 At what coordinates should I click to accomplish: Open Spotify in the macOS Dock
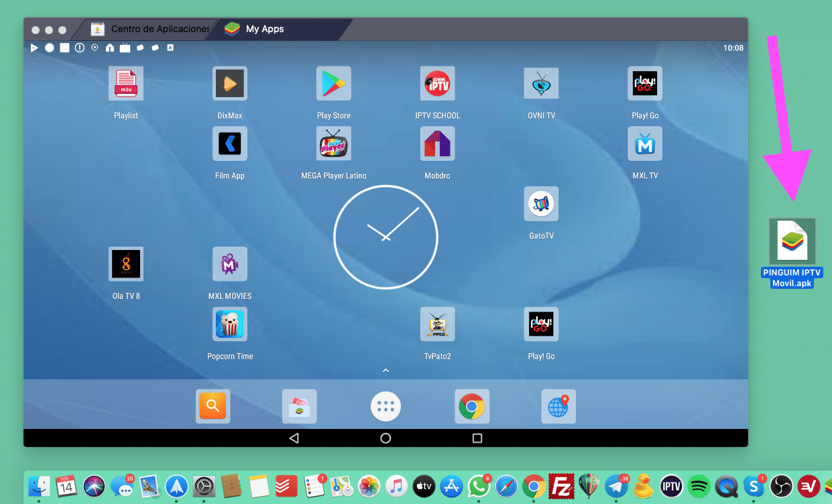(x=700, y=485)
